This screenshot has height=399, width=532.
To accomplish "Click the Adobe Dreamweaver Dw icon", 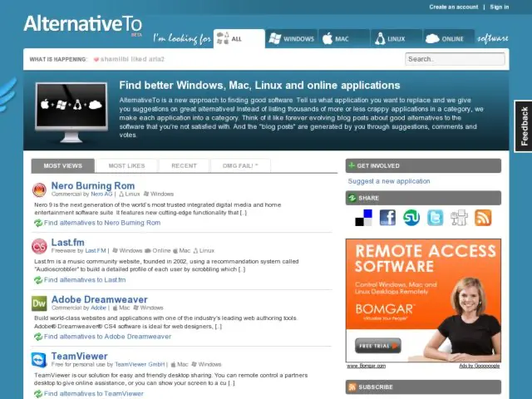I will click(x=39, y=303).
